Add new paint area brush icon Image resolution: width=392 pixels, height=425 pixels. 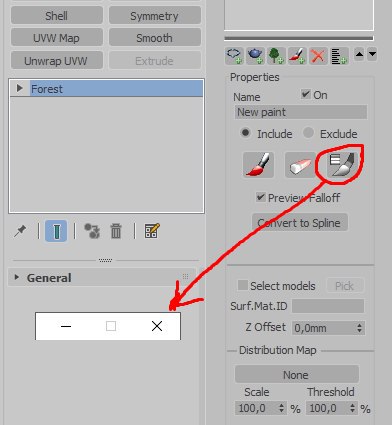click(x=297, y=55)
